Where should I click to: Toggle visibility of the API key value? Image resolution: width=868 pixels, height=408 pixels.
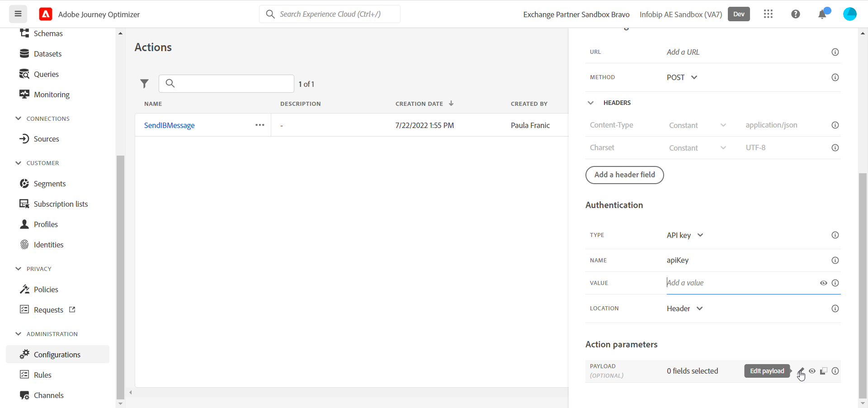pos(823,283)
